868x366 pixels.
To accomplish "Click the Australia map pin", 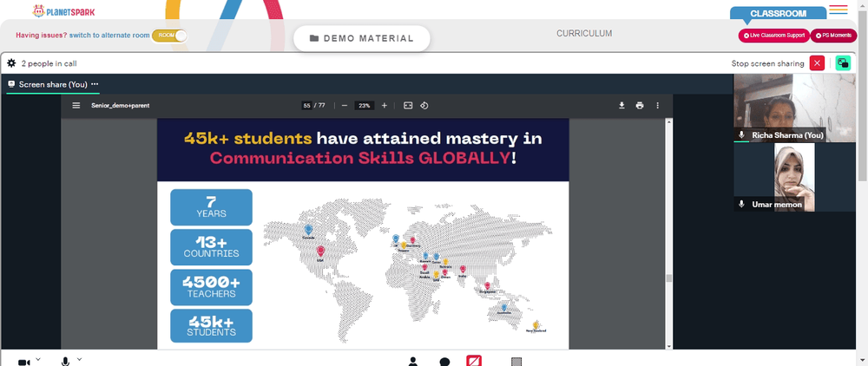I will [503, 307].
